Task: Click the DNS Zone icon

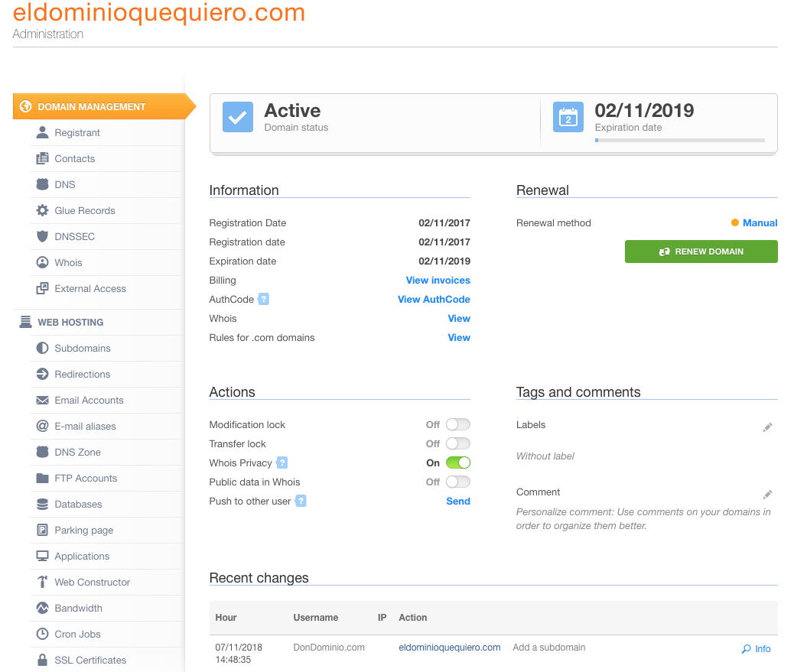Action: (x=42, y=452)
